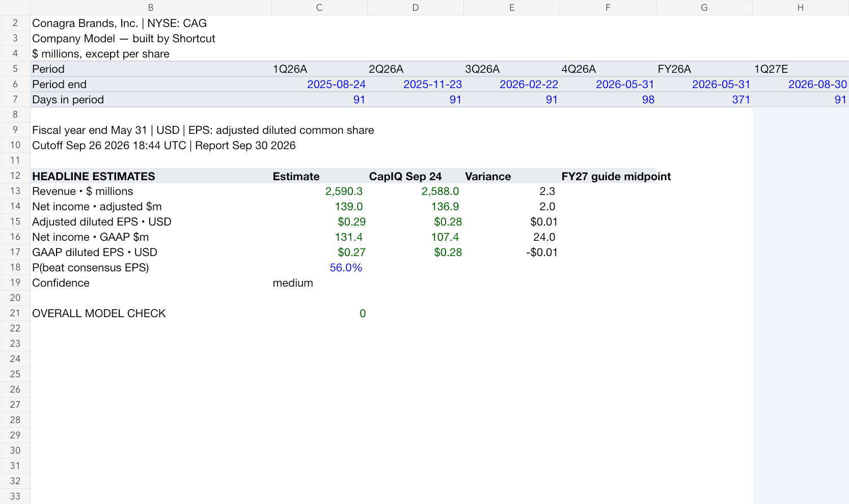Select the 'Estimate' column heading

pos(319,176)
